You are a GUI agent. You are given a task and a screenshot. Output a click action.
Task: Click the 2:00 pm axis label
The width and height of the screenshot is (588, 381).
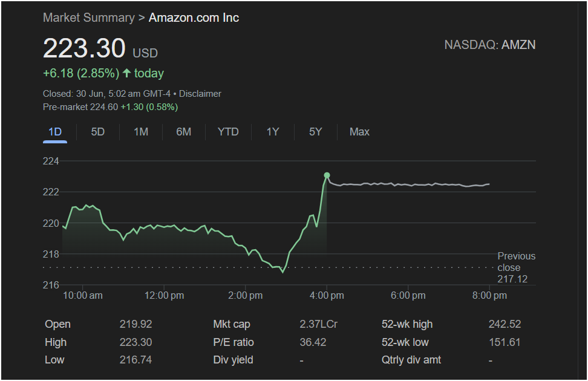[245, 296]
